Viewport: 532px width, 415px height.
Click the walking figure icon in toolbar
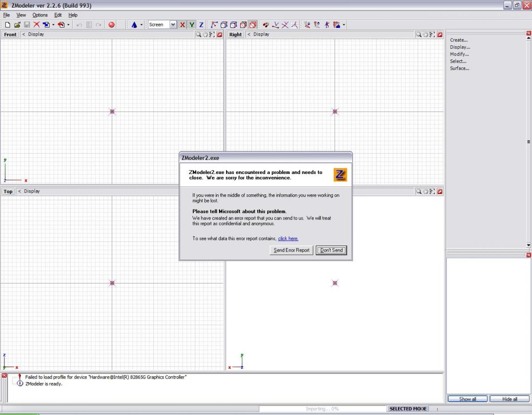327,25
